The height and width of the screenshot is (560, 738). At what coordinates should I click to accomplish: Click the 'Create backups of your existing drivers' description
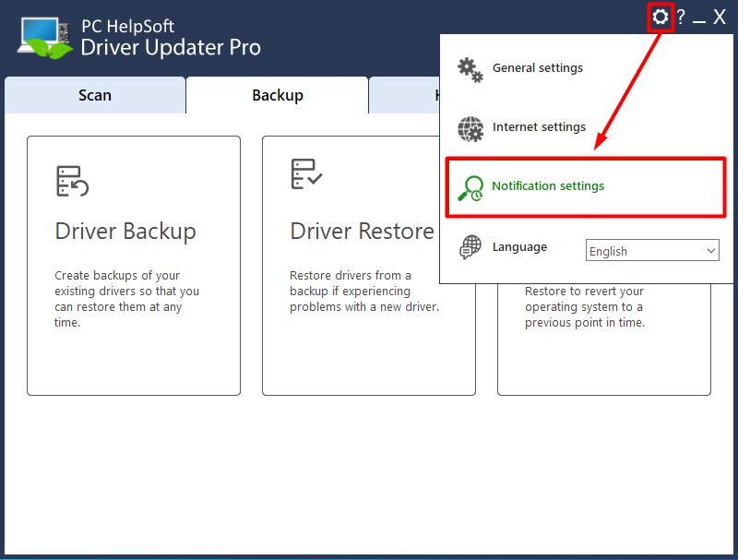(127, 299)
